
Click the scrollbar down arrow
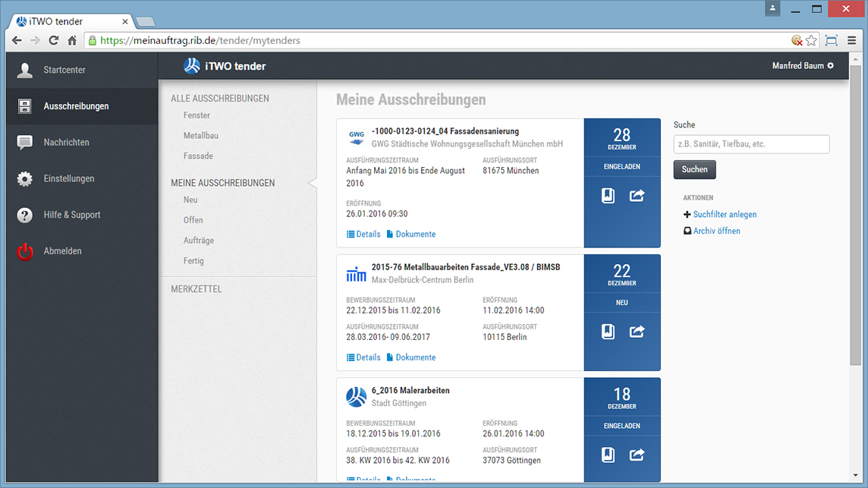pos(855,475)
